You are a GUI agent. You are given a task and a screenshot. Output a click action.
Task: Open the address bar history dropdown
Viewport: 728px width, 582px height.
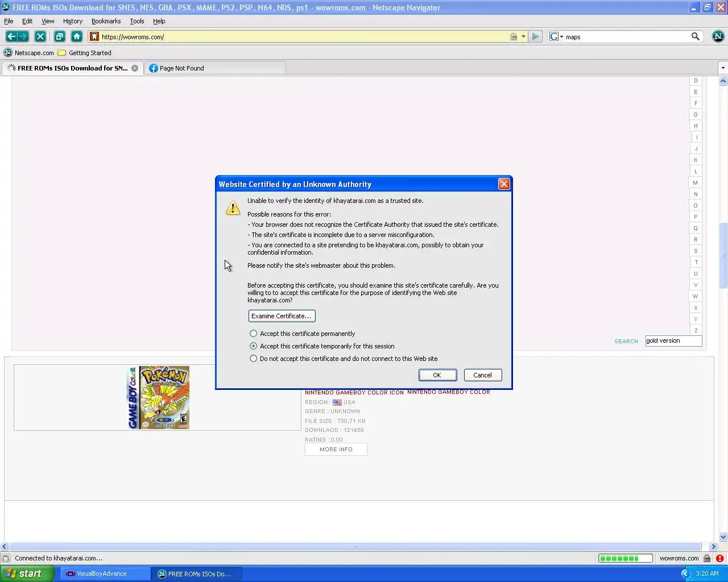[x=523, y=36]
